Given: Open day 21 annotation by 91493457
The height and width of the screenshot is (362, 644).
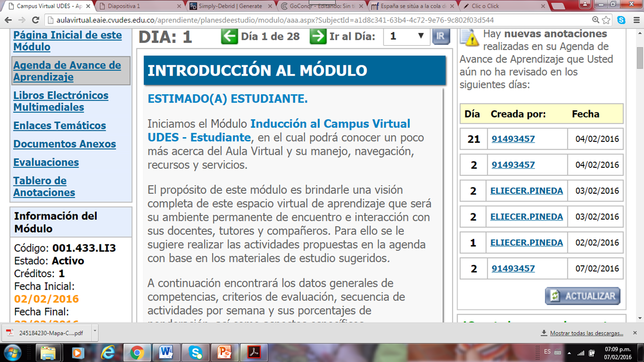Looking at the screenshot, I should 513,139.
